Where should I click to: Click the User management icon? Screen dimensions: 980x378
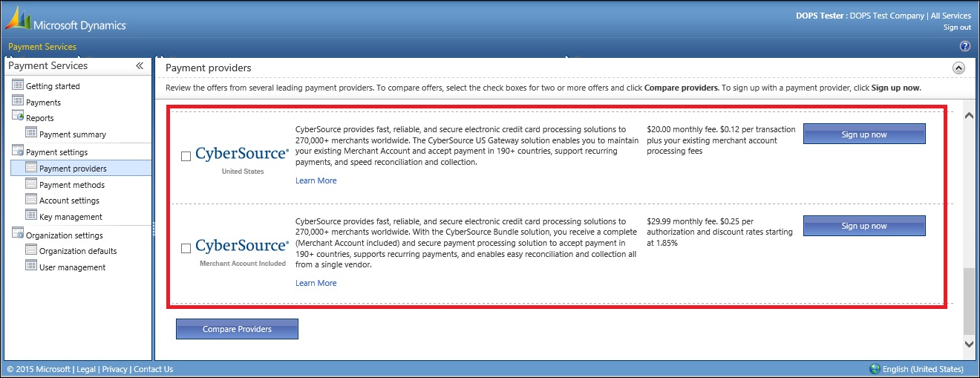[31, 266]
